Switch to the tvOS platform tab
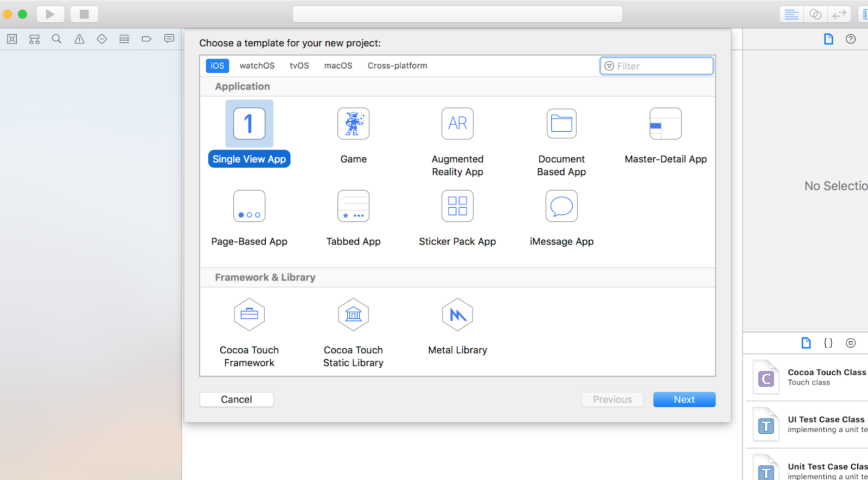 point(299,66)
